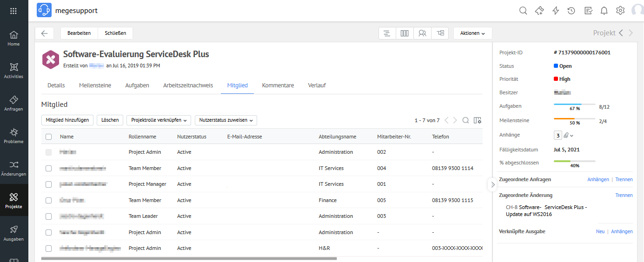Toggle select-all checkbox in table header
The image size is (644, 262).
tap(49, 137)
